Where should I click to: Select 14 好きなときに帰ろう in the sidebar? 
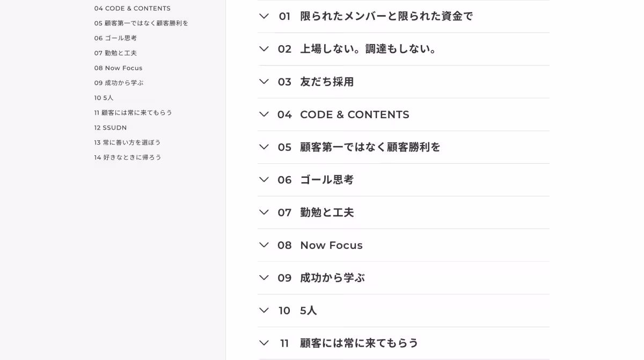(128, 157)
